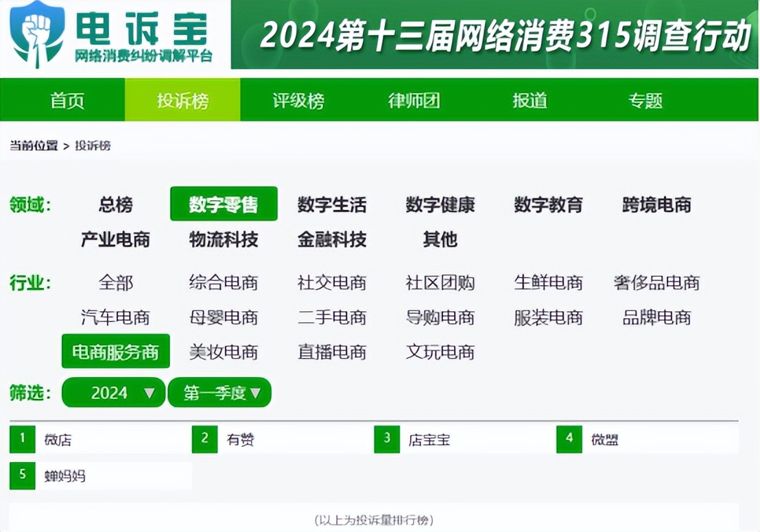The height and width of the screenshot is (532, 760).
Task: Select the 总榜 domain filter
Action: (x=115, y=204)
